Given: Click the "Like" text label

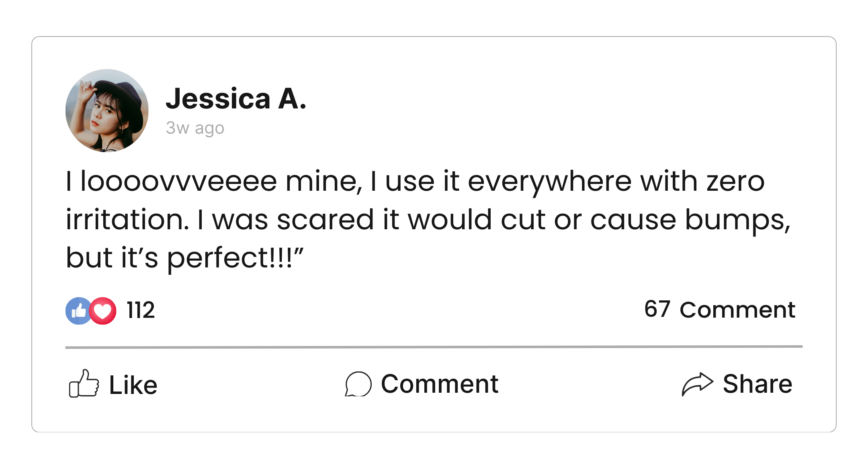Looking at the screenshot, I should pos(133,385).
